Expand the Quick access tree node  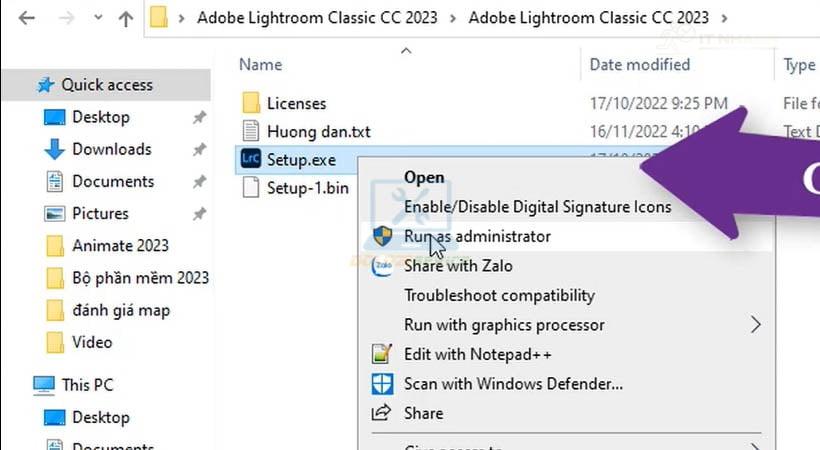[x=18, y=85]
